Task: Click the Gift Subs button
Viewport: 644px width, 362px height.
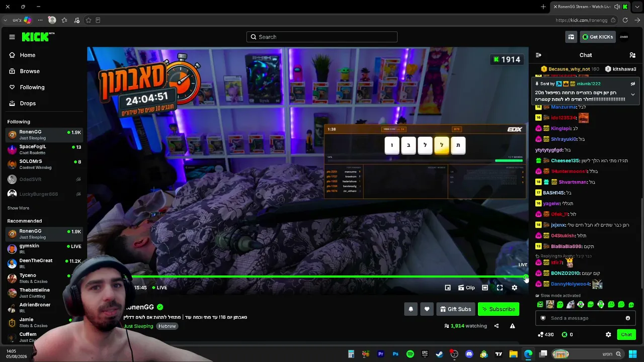Action: [x=455, y=309]
